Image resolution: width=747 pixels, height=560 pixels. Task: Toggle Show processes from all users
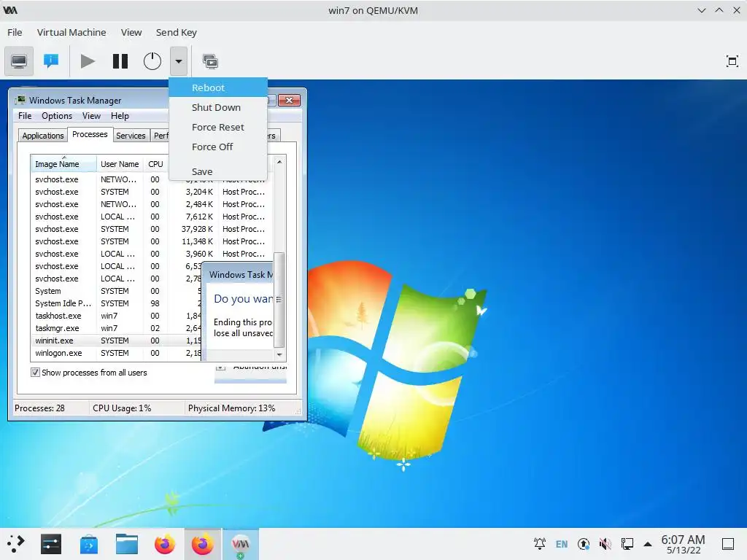click(x=35, y=373)
